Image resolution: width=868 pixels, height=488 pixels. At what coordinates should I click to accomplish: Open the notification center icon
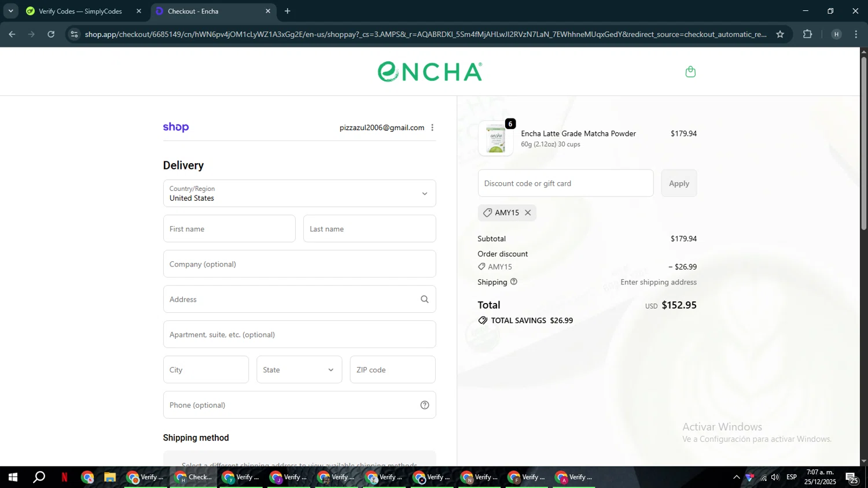[x=852, y=478]
